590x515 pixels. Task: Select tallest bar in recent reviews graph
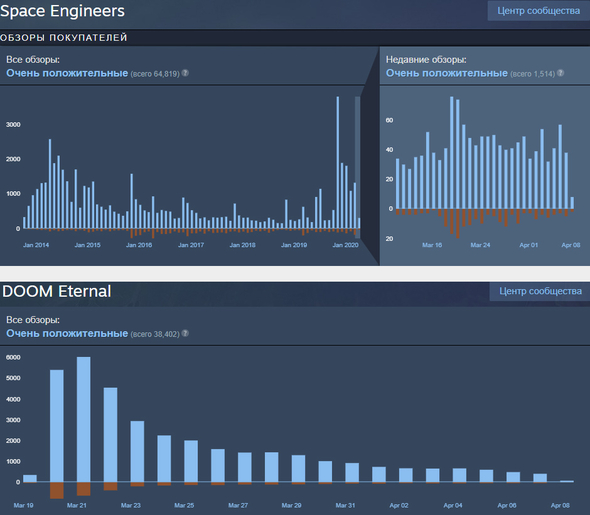(x=452, y=153)
